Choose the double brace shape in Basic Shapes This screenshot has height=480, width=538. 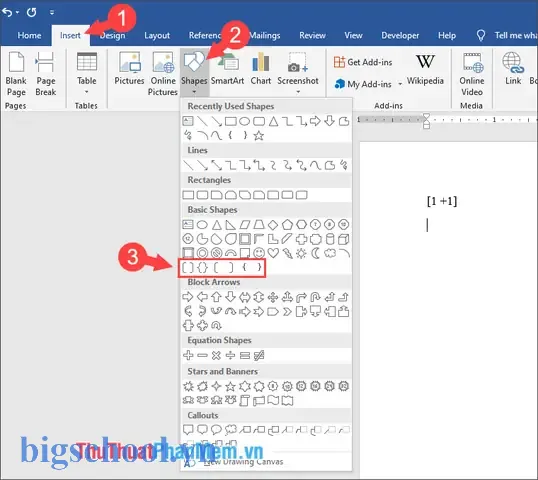pos(202,268)
